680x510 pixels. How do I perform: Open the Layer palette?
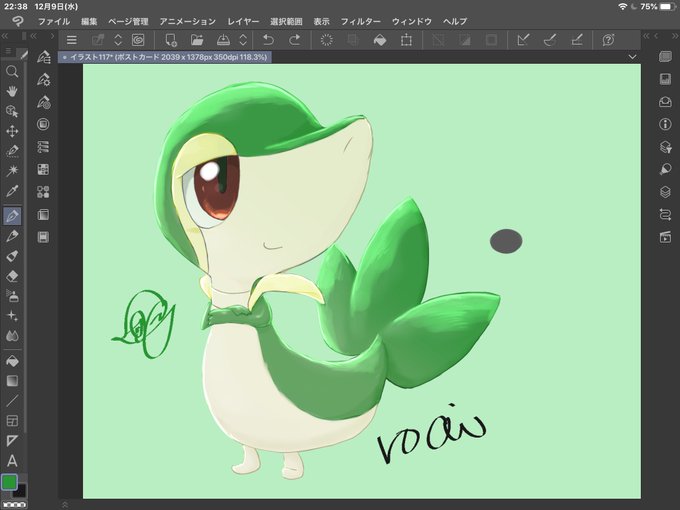coord(665,192)
